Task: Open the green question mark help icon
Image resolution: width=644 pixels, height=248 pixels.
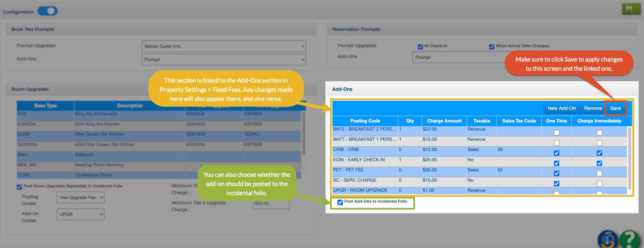Action: [629, 239]
